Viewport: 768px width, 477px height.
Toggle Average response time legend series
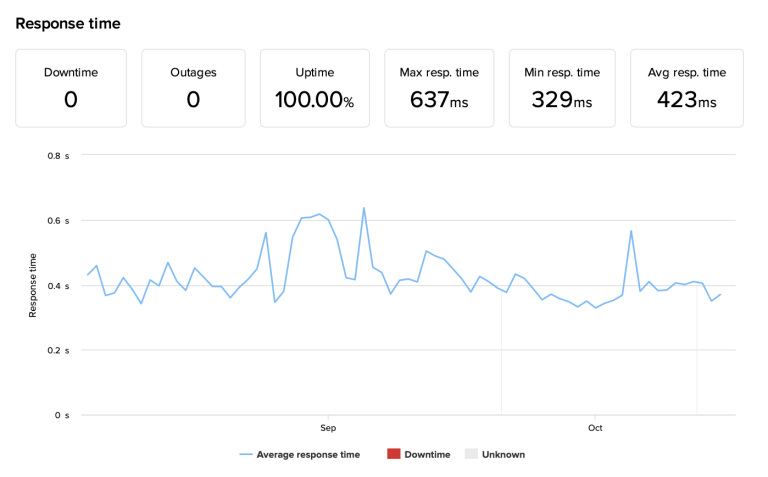point(300,454)
